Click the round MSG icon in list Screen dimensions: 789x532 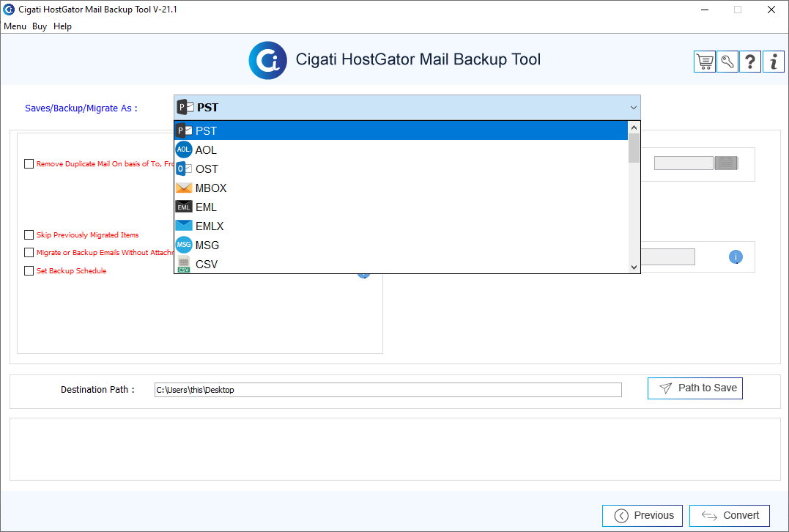184,245
